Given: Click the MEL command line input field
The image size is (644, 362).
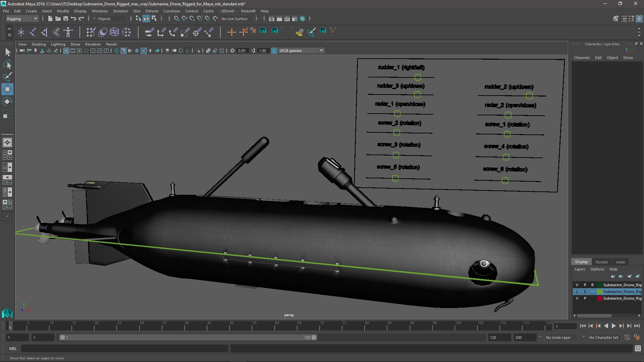Looking at the screenshot, I should [124, 349].
